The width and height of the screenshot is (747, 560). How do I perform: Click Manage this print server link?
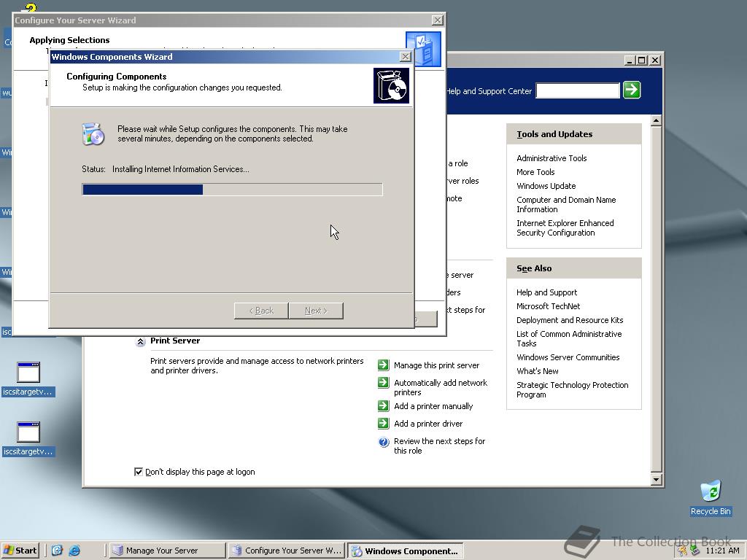pyautogui.click(x=436, y=365)
